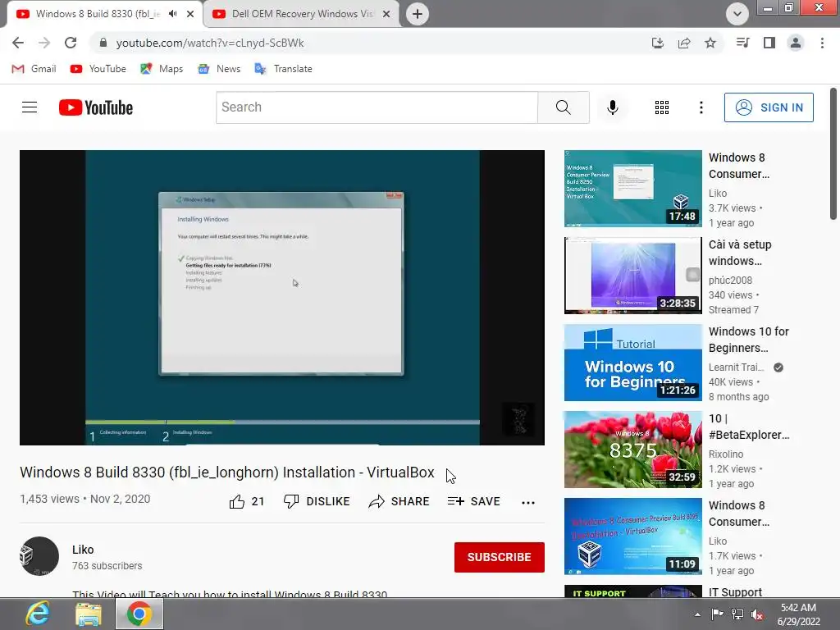Open the Translate bookmark

[x=283, y=69]
